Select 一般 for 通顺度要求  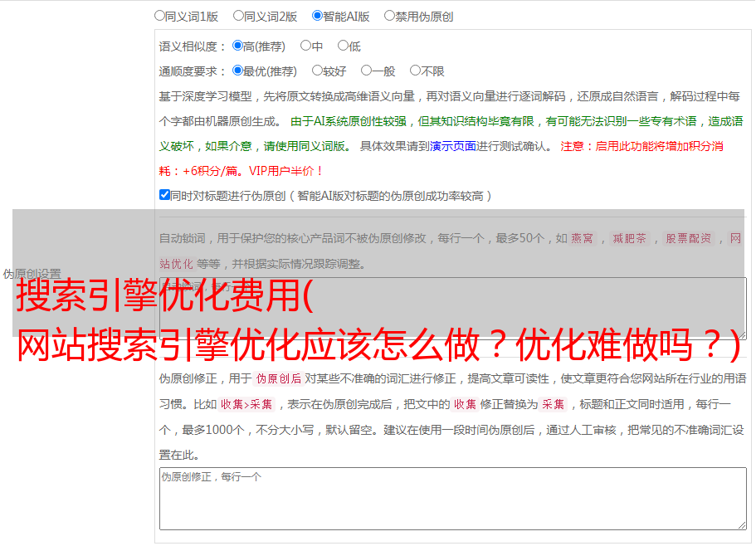tap(367, 71)
